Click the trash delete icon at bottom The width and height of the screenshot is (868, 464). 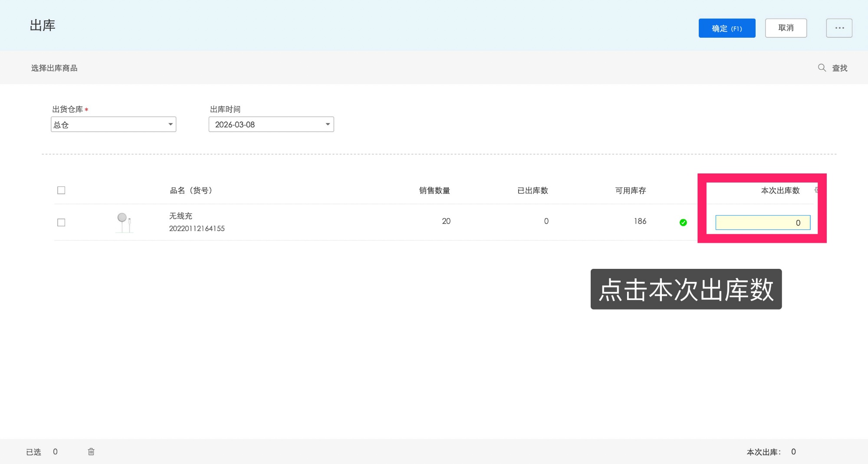point(91,451)
